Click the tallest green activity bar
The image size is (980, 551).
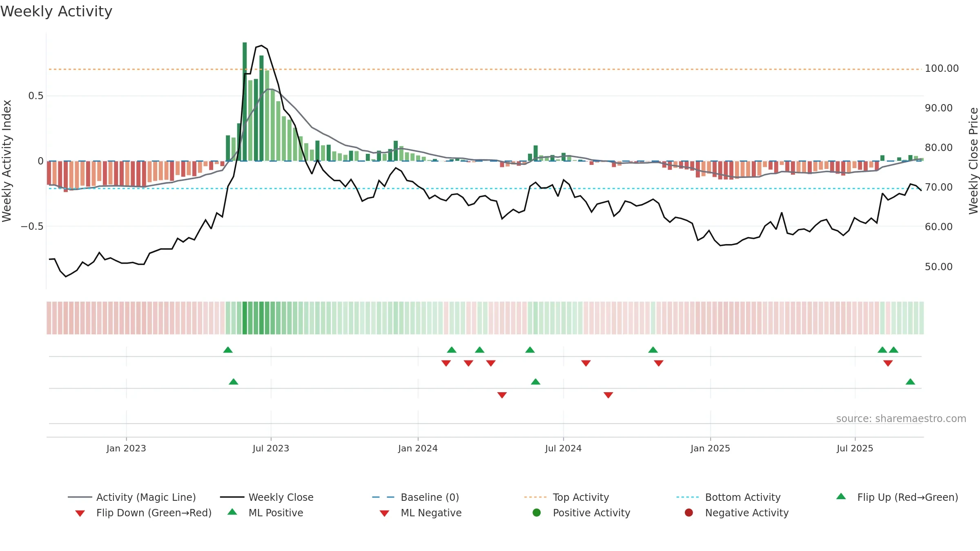point(245,102)
